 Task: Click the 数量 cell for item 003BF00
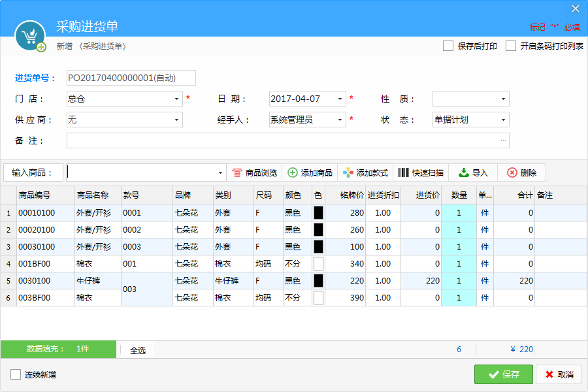point(459,298)
